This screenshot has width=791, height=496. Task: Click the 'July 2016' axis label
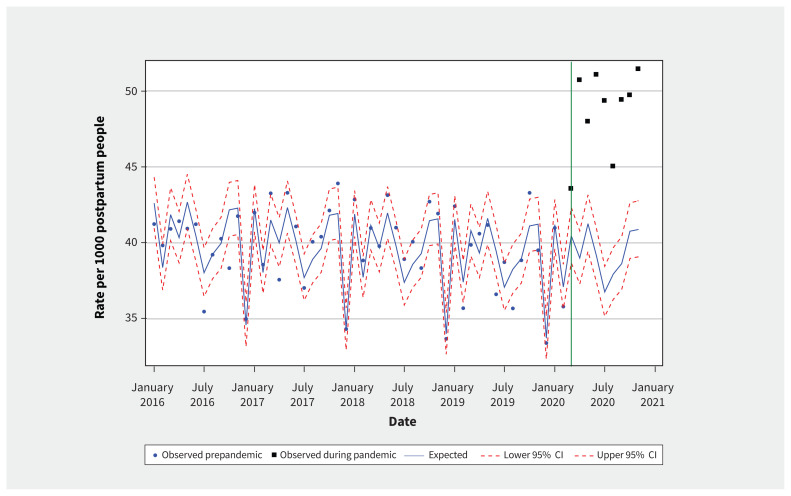(x=202, y=395)
